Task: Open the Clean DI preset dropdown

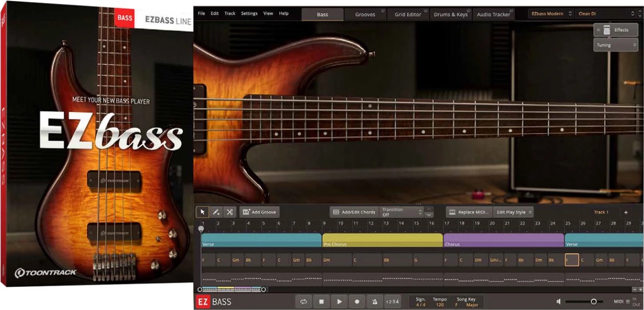Action: (x=606, y=14)
